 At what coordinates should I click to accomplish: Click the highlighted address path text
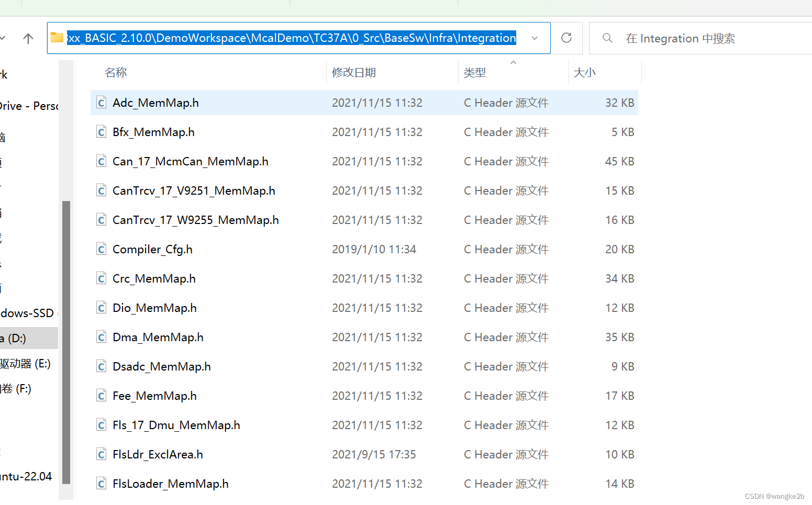coord(292,38)
